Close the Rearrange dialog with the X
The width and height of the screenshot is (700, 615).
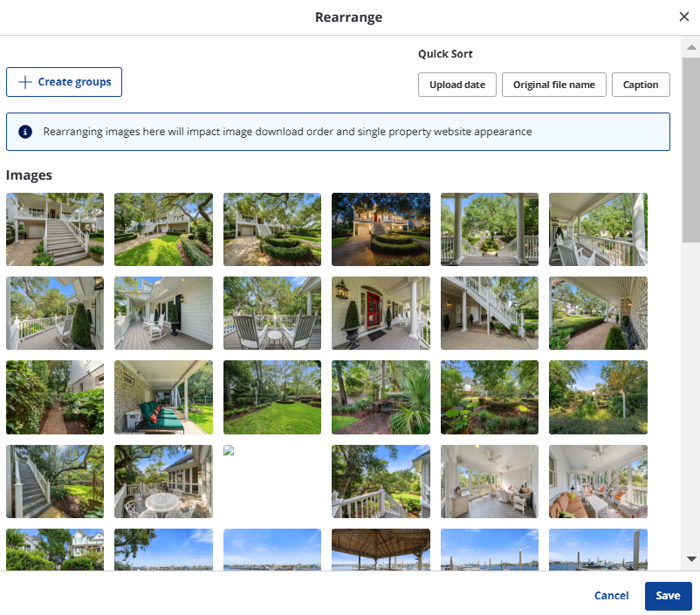point(684,17)
